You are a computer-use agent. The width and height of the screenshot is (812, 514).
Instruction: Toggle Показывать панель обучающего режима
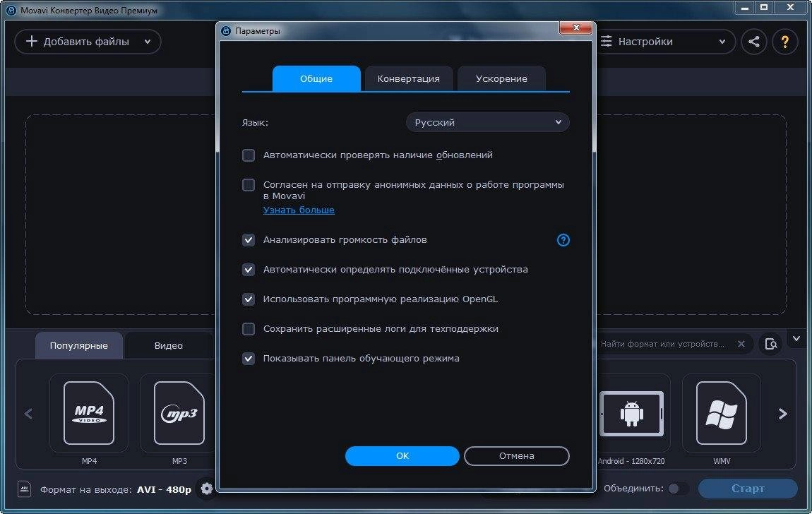249,358
